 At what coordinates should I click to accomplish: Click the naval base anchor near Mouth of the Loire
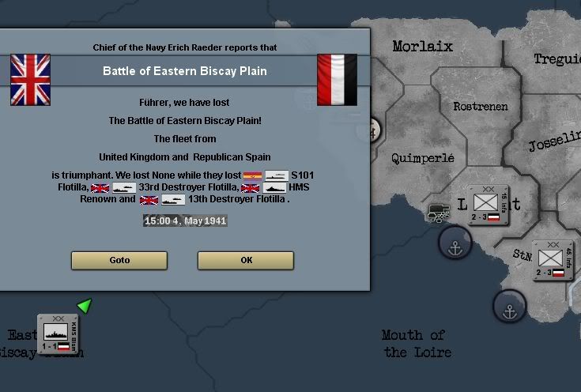coord(510,306)
